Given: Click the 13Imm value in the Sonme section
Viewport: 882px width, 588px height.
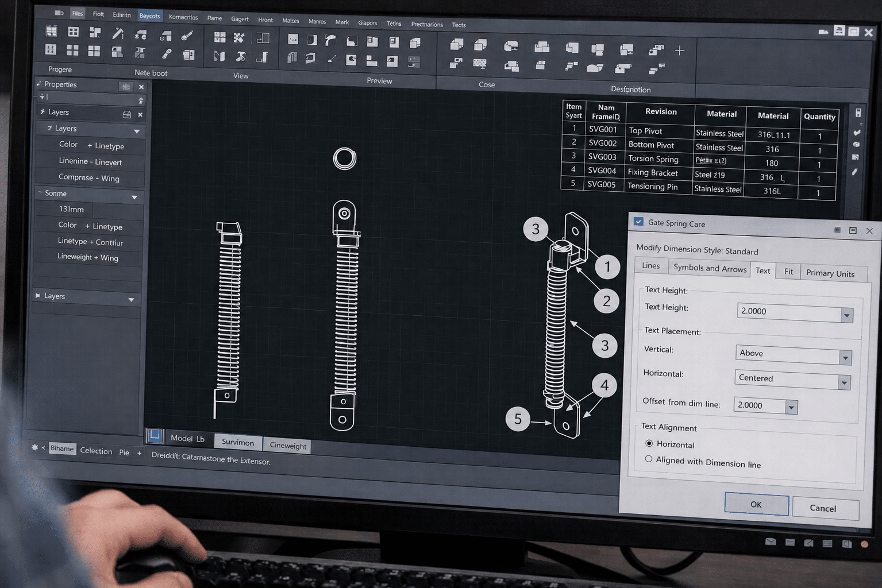Looking at the screenshot, I should coord(71,209).
